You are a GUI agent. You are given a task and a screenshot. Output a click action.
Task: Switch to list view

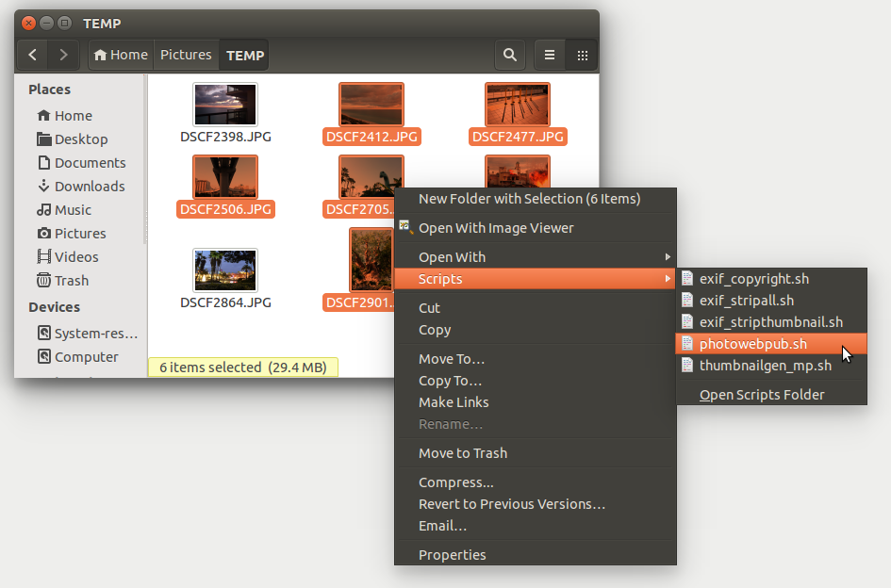pos(550,55)
